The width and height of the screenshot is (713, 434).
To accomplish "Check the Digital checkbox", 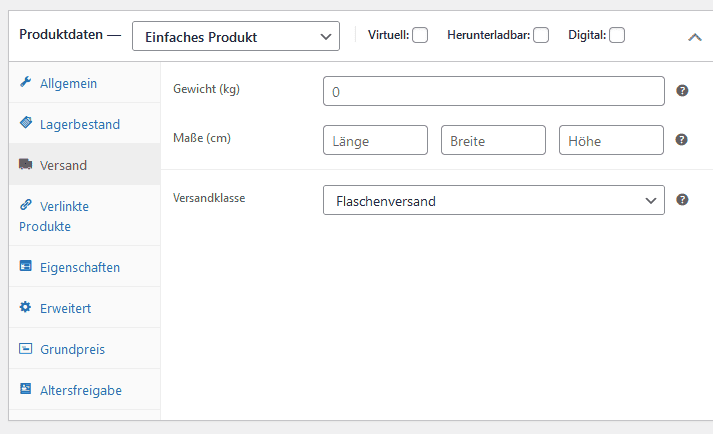I will (617, 36).
